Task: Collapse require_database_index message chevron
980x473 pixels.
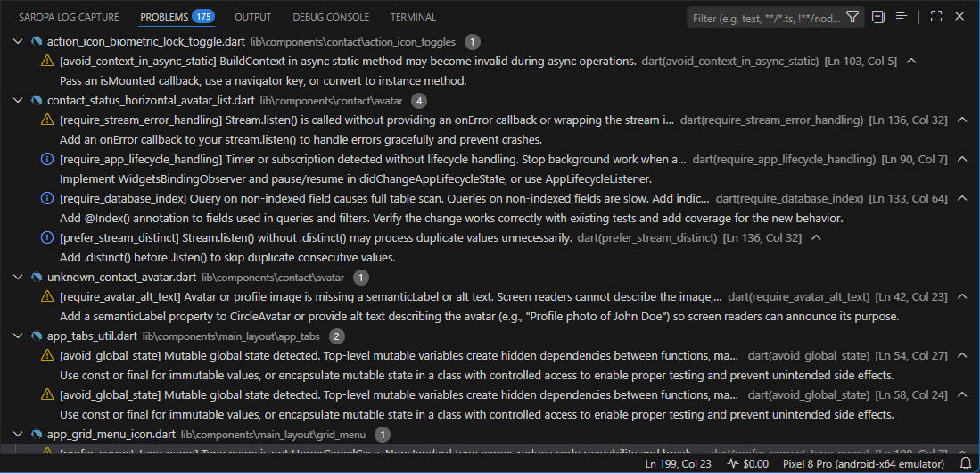Action: pyautogui.click(x=962, y=198)
